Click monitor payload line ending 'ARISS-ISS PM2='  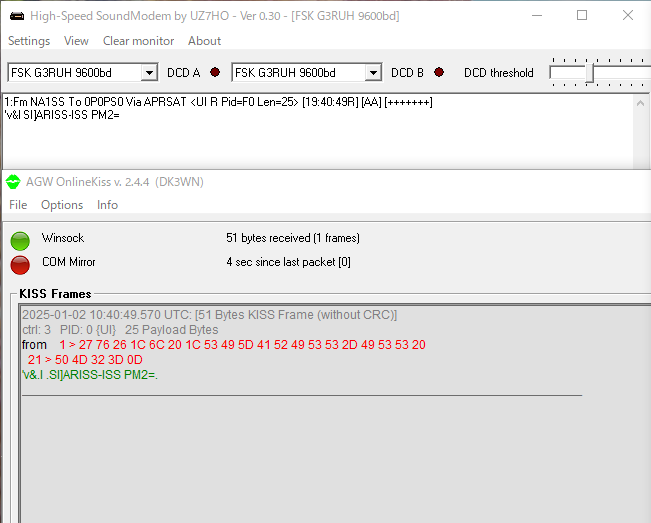tap(62, 115)
